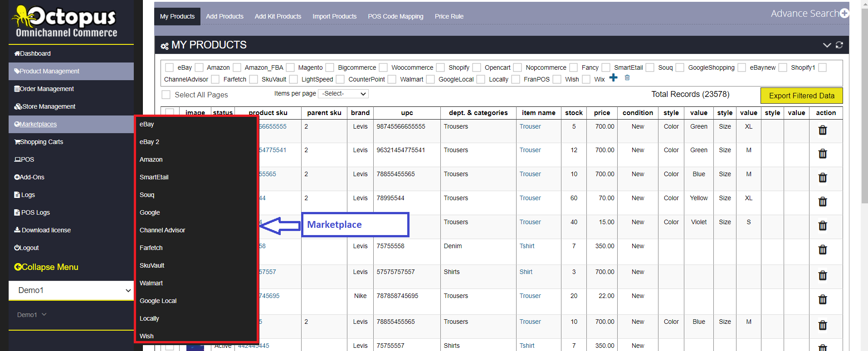This screenshot has height=351, width=868.
Task: Switch to the Price Rule tab
Action: (x=449, y=16)
